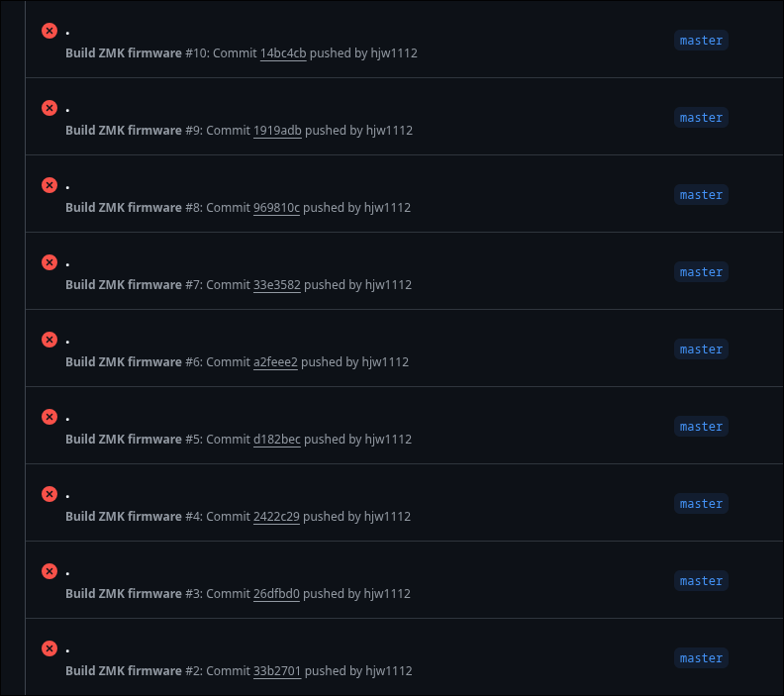This screenshot has height=696, width=784.
Task: View commit a2feee2
Action: pyautogui.click(x=275, y=362)
